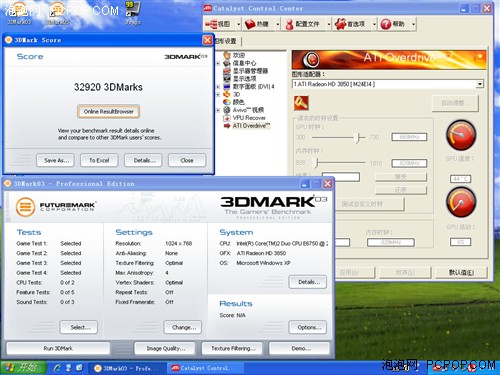Click Change under Settings section
This screenshot has width=500, height=375.
coord(183,327)
